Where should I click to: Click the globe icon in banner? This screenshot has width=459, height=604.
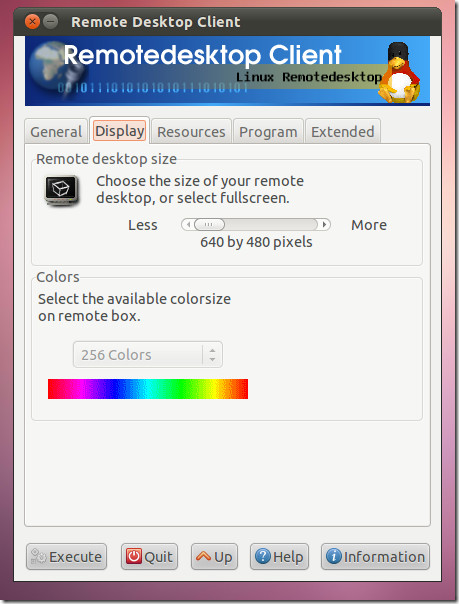click(x=52, y=68)
